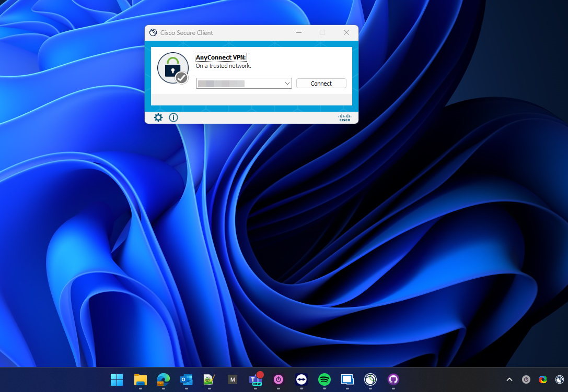
Task: Open the gear settings in Cisco Secure Client
Action: [158, 117]
